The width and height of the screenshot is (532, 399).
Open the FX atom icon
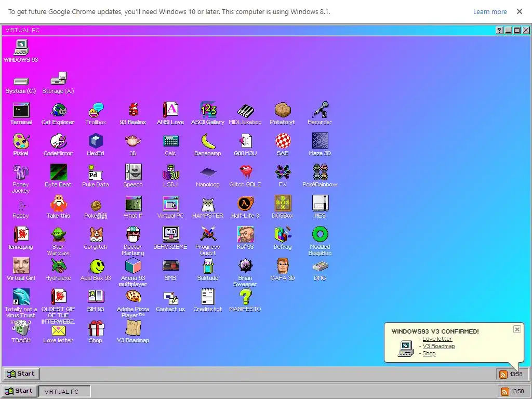click(x=283, y=176)
